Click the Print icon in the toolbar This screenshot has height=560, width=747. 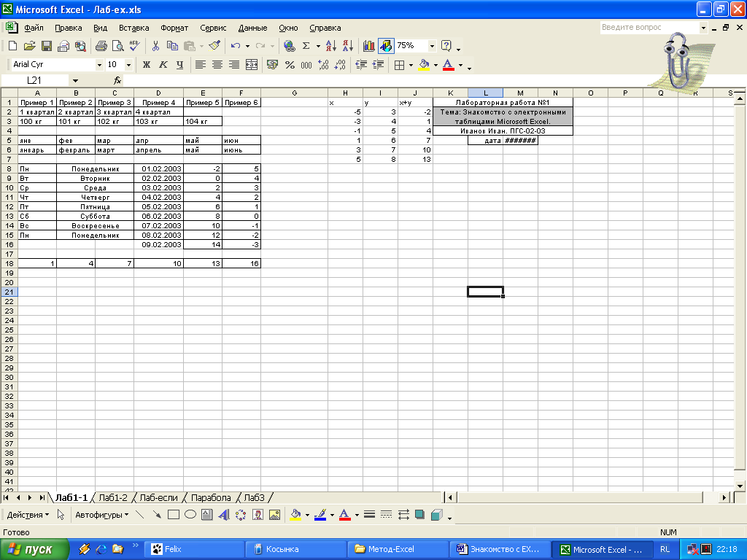(101, 46)
